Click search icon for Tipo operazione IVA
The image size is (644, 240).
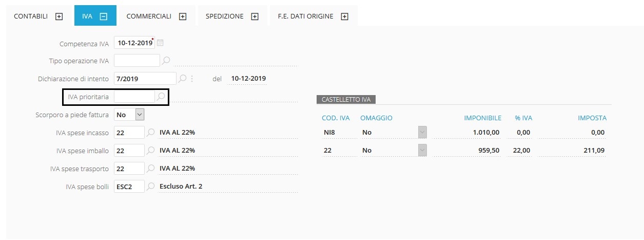[166, 61]
